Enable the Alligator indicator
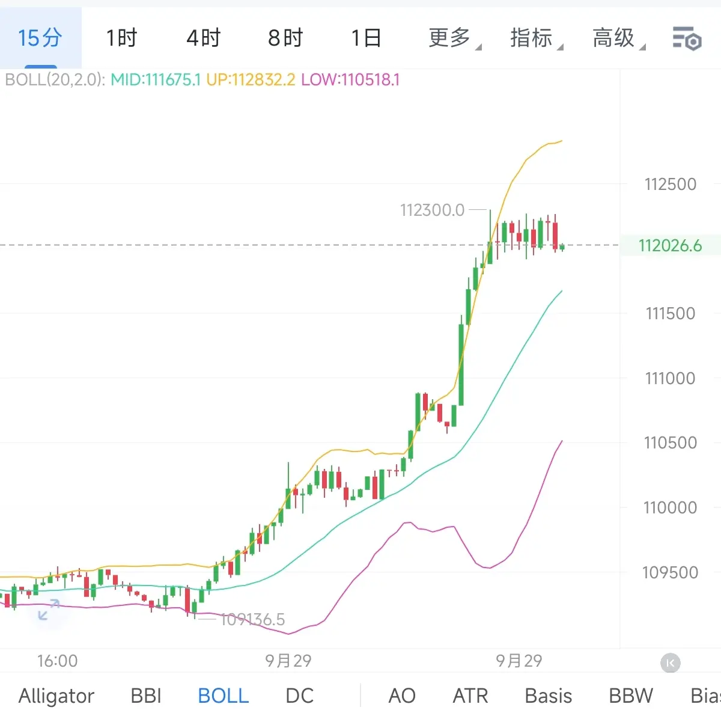Viewport: 721px width, 728px height. 56,696
